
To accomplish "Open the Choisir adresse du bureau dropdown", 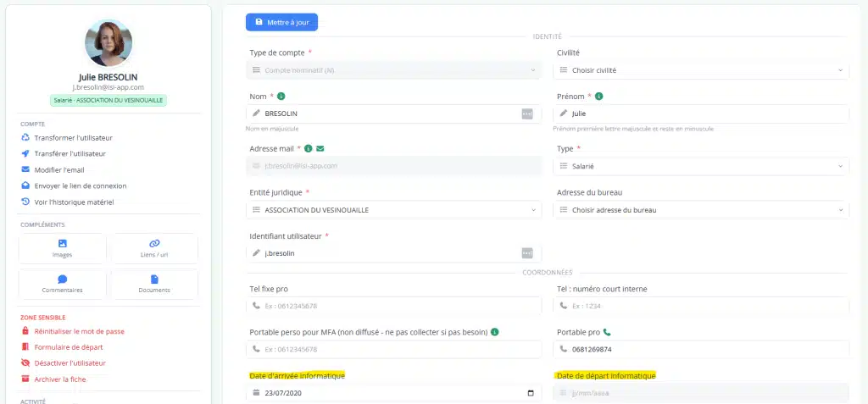I will pyautogui.click(x=701, y=210).
